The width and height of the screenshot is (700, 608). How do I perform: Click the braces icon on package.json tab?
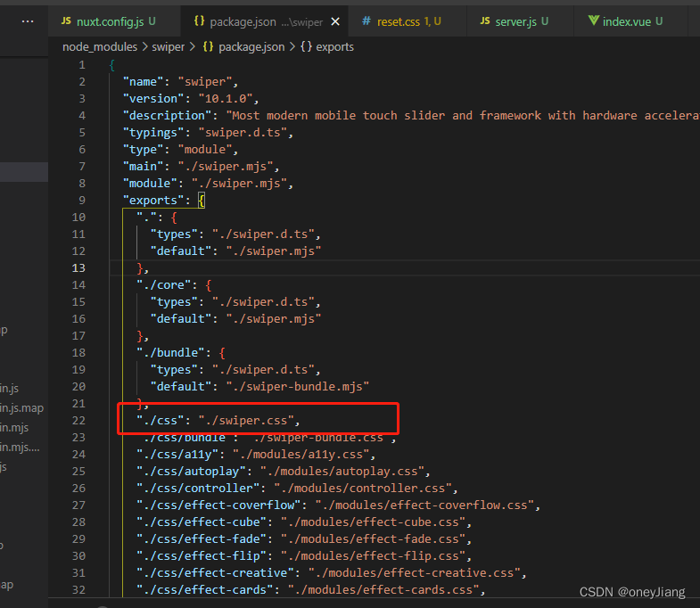199,21
